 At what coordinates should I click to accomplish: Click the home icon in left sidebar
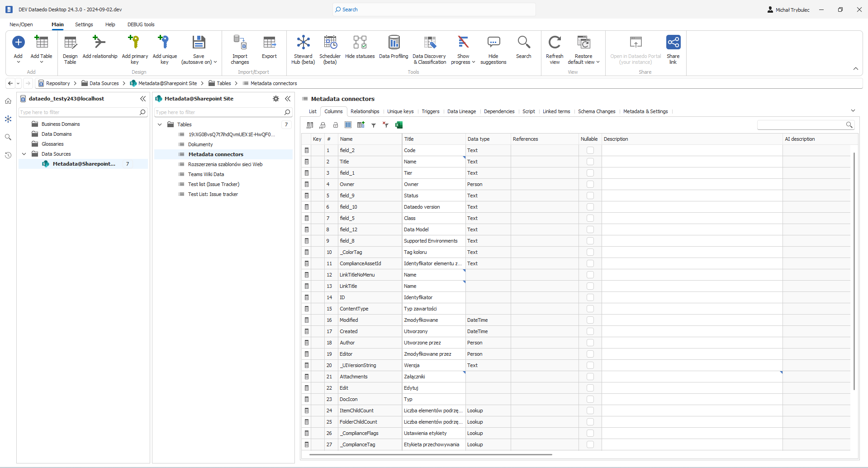[x=8, y=101]
